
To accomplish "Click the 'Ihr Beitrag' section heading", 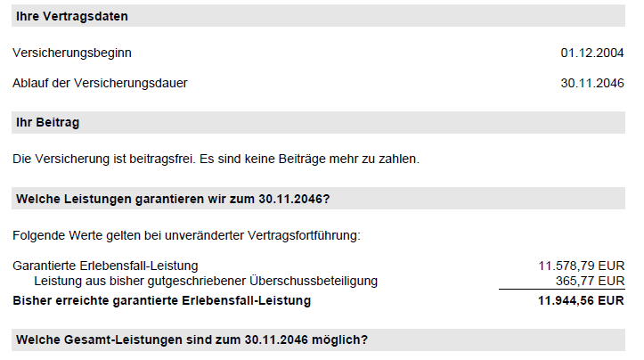I will [48, 123].
